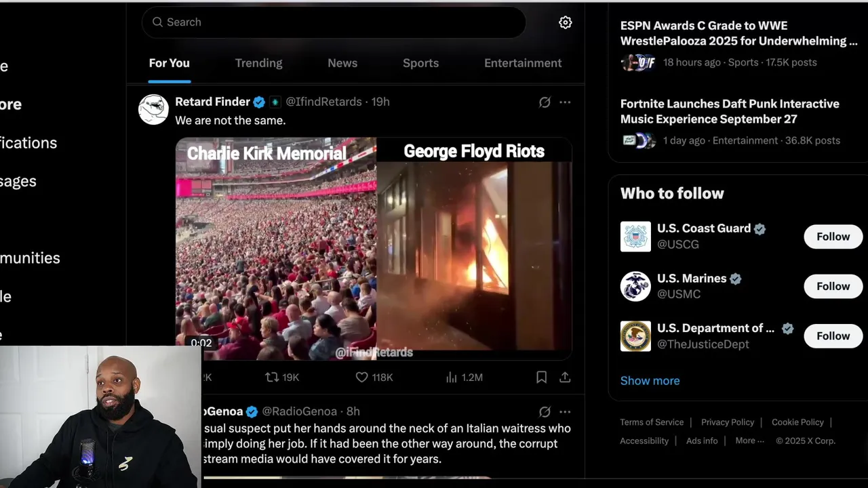The width and height of the screenshot is (868, 488).
Task: Open the U.S. Marines avatar
Action: click(x=635, y=286)
